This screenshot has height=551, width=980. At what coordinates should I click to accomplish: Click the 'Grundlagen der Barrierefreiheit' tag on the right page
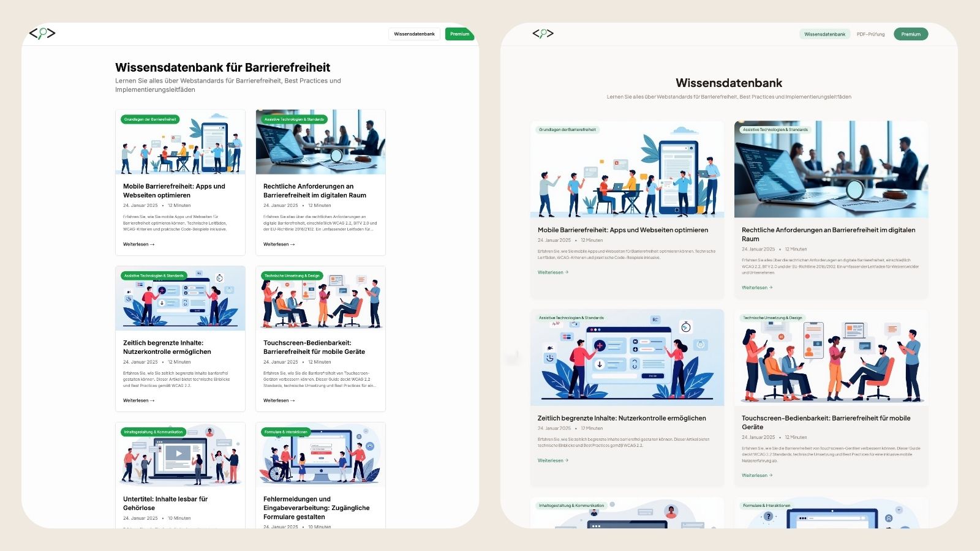(567, 130)
